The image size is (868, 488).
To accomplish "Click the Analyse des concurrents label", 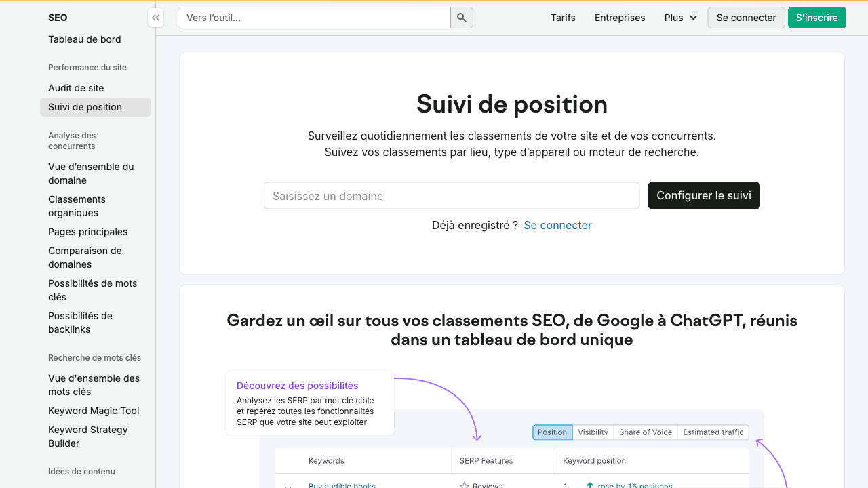I will tap(72, 141).
